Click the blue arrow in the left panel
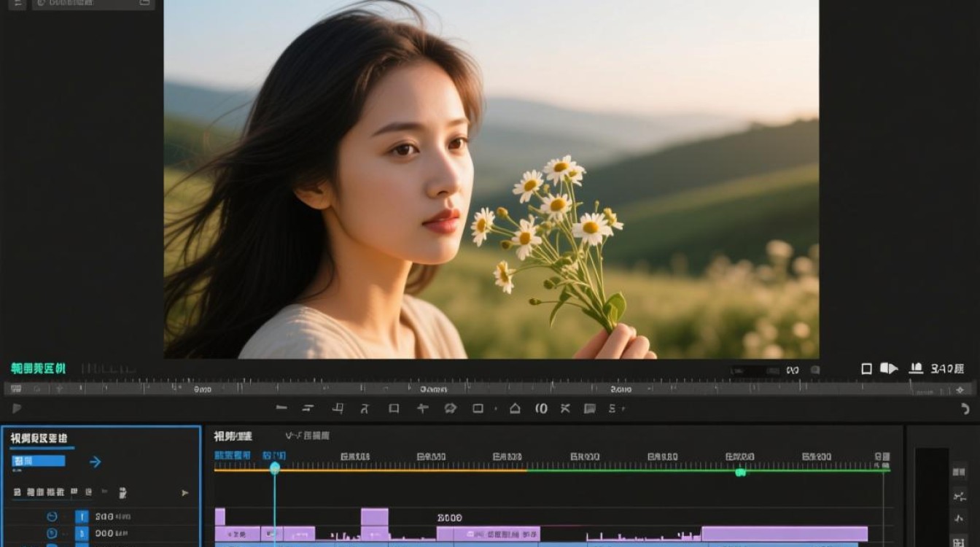Image resolution: width=980 pixels, height=547 pixels. (x=95, y=462)
